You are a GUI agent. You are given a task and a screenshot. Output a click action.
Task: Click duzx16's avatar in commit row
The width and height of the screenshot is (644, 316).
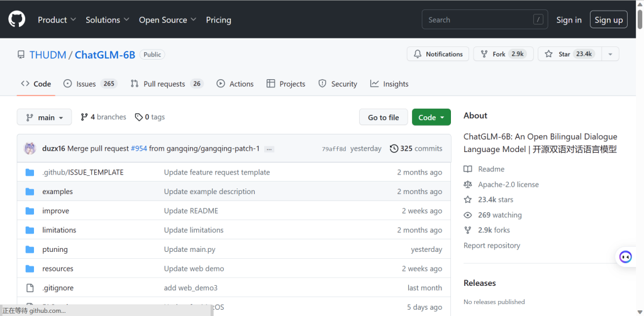click(x=30, y=149)
